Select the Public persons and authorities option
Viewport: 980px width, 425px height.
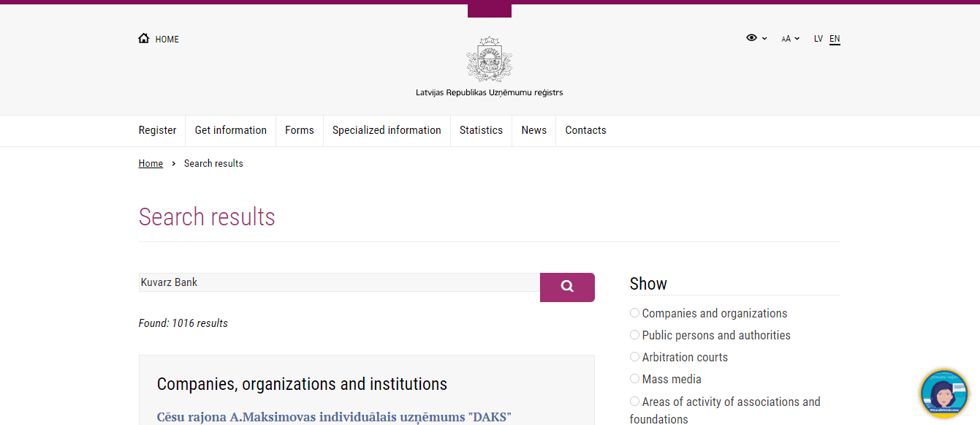pyautogui.click(x=634, y=335)
